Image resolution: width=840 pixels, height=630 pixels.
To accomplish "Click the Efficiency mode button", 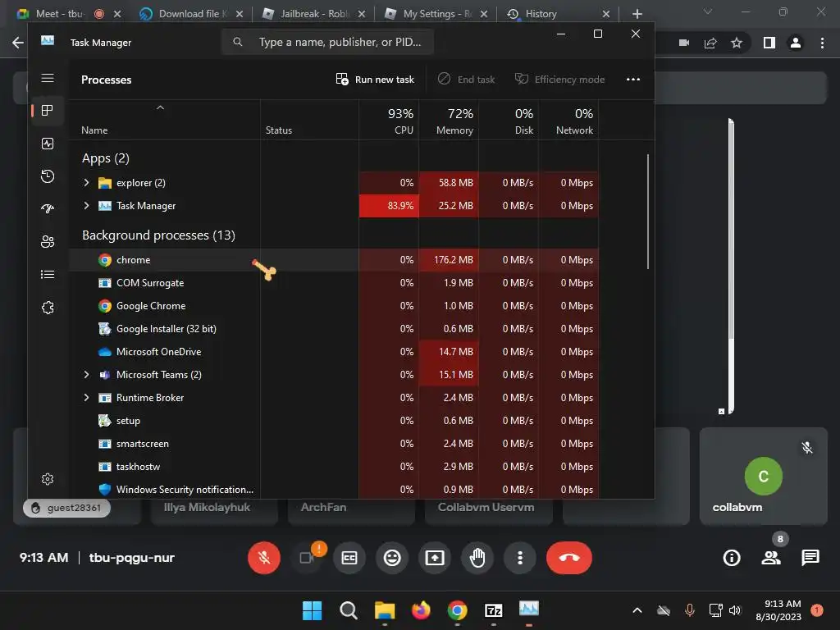I will tap(559, 80).
